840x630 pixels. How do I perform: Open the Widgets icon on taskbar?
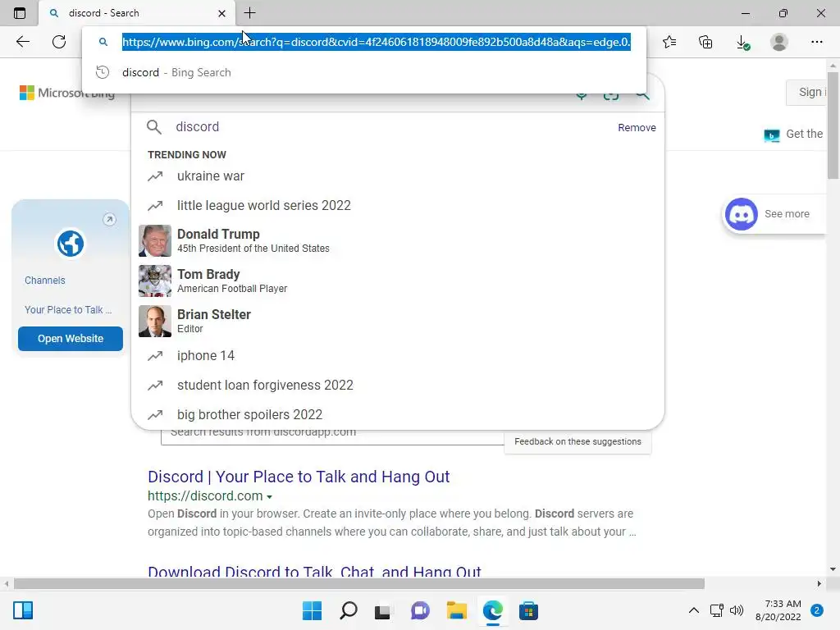click(23, 610)
